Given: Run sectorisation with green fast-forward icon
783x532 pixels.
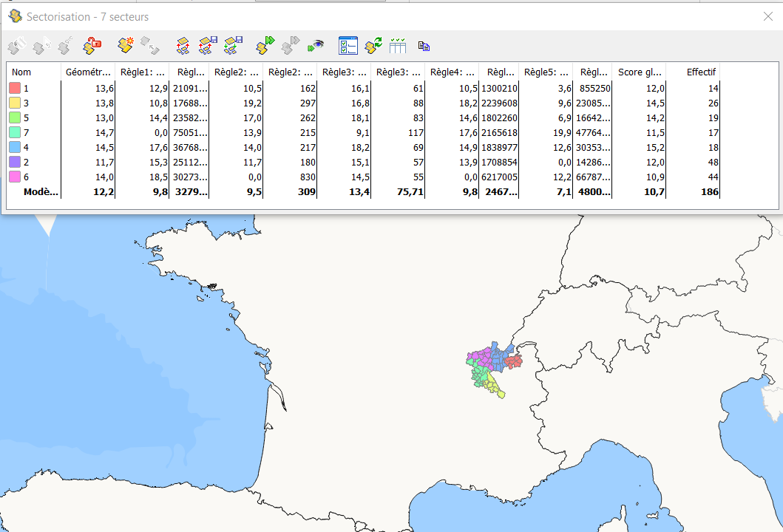Looking at the screenshot, I should 265,46.
